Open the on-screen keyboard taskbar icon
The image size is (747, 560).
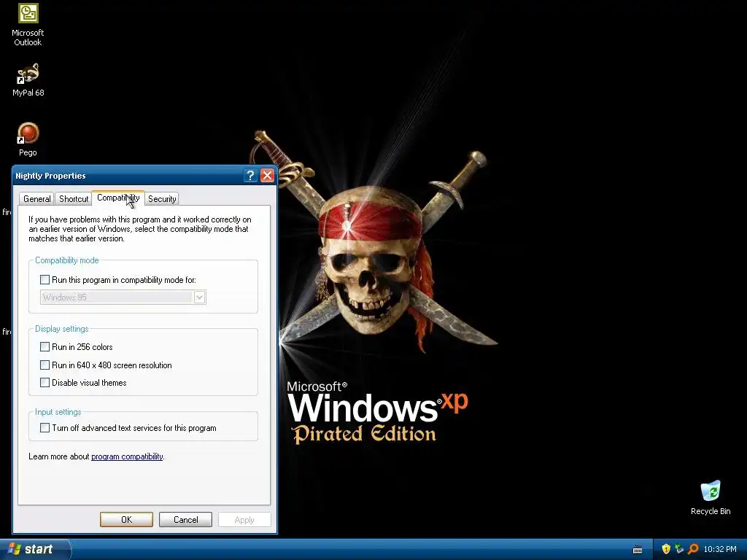click(x=638, y=550)
